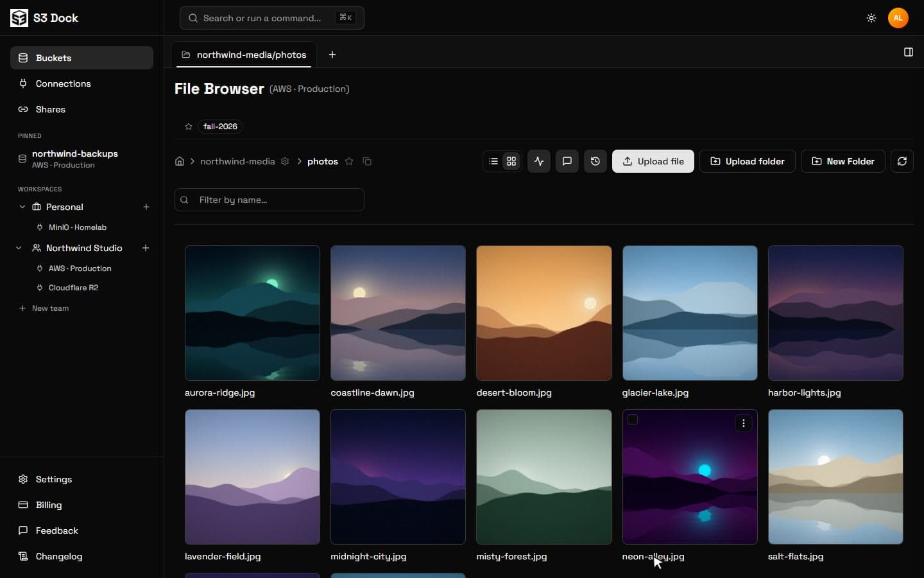The image size is (924, 578).
Task: Tick the neon-alley.jpg selection checkbox
Action: [633, 419]
